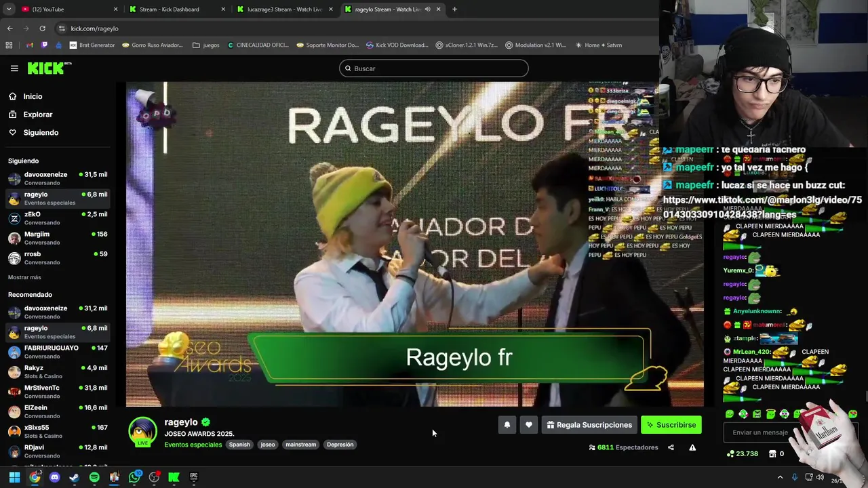
Task: Switch to Stream - Kick Dashboard tab
Action: point(176,9)
